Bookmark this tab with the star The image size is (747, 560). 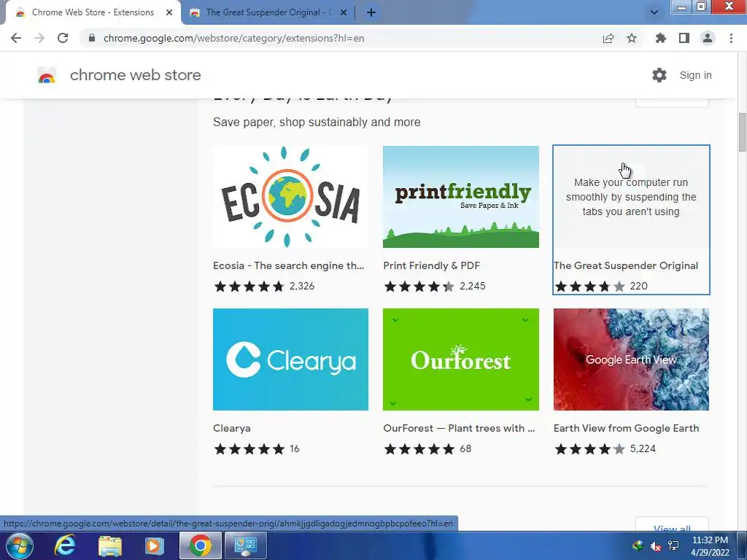[632, 38]
